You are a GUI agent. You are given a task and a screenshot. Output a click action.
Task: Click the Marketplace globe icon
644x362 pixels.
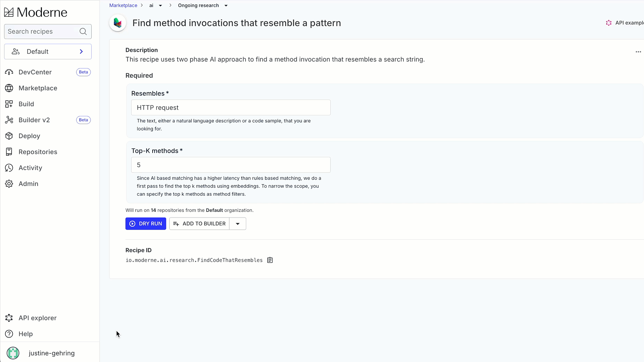9,88
